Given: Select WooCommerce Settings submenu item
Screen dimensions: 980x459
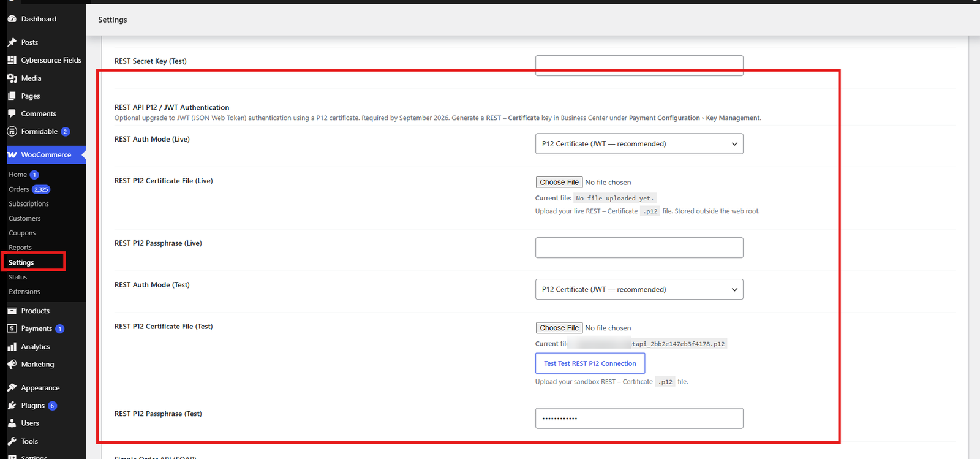Looking at the screenshot, I should 21,263.
